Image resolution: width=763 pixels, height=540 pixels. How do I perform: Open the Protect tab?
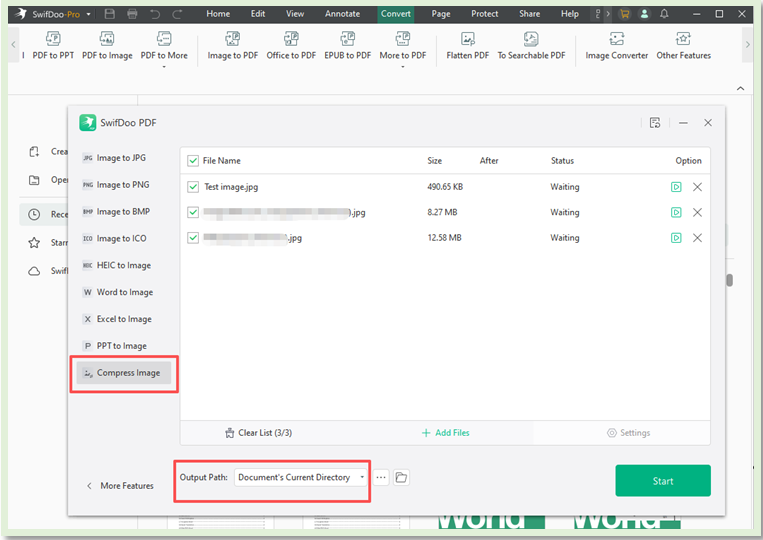tap(485, 14)
